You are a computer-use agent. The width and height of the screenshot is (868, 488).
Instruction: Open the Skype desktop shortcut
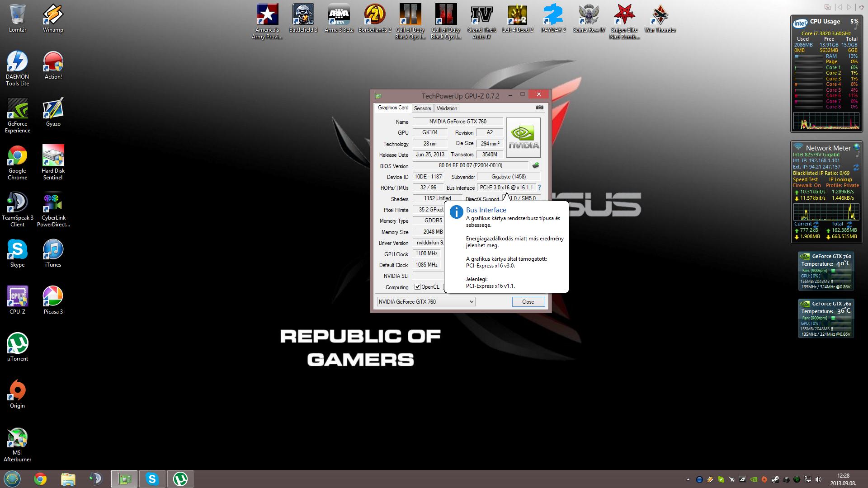coord(17,253)
